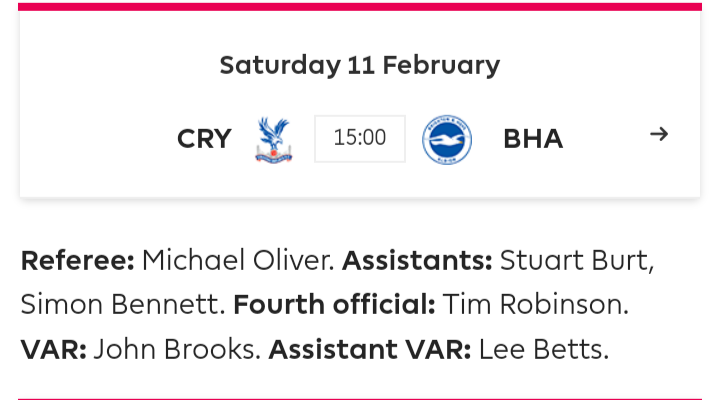Select assistant VAR name Lee Betts

point(544,349)
